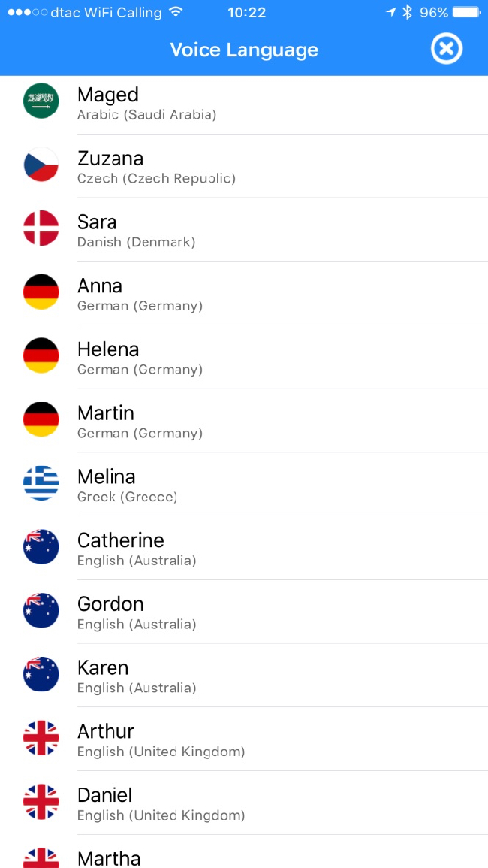
Task: Tap the Australian flag next to Catherine
Action: pyautogui.click(x=41, y=546)
